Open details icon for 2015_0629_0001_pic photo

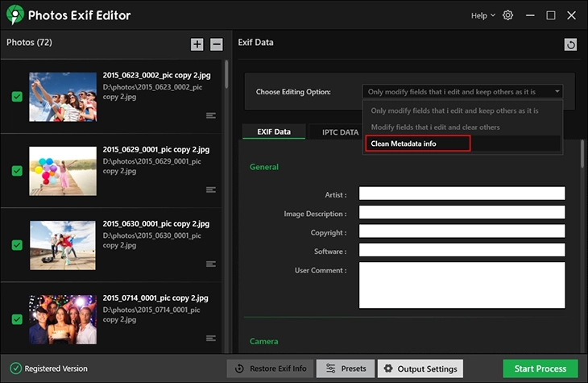click(x=211, y=189)
